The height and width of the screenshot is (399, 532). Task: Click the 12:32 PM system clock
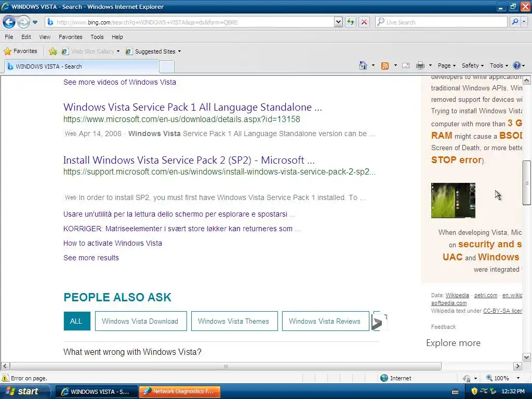click(x=513, y=391)
